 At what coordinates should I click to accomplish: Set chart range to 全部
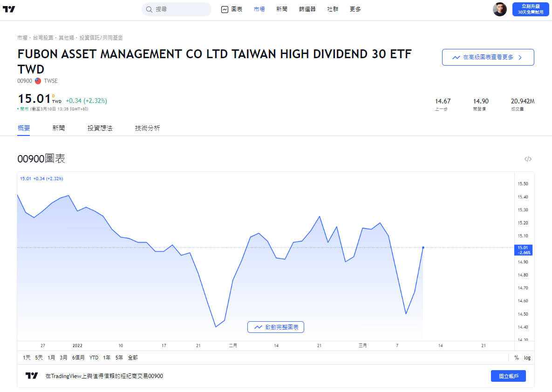point(133,358)
